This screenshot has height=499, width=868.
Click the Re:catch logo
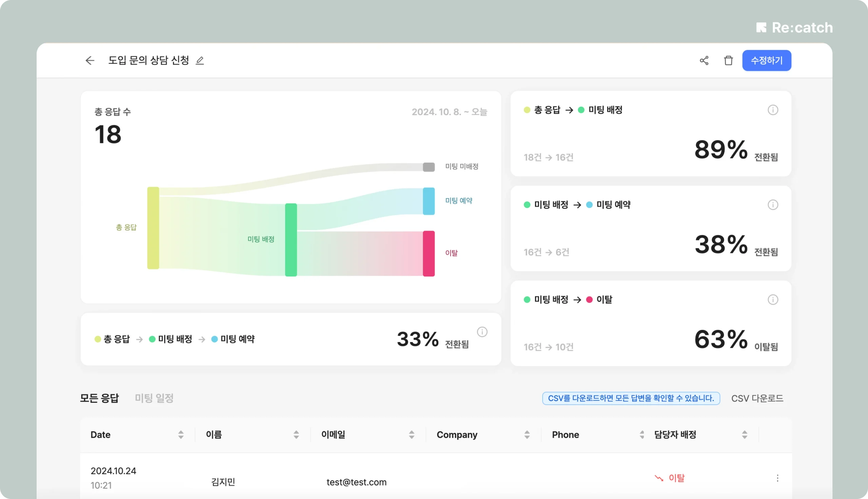(x=794, y=28)
